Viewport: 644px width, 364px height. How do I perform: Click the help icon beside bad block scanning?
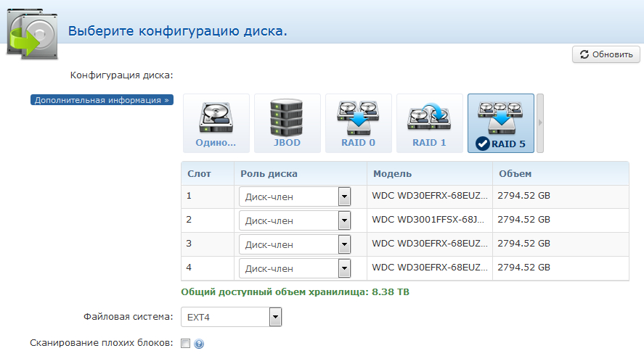[x=198, y=344]
